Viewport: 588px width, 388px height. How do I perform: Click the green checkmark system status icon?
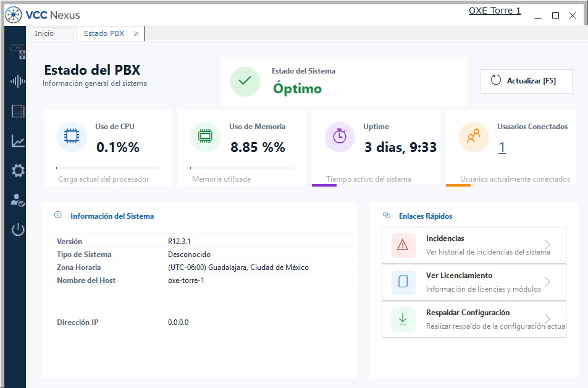245,81
